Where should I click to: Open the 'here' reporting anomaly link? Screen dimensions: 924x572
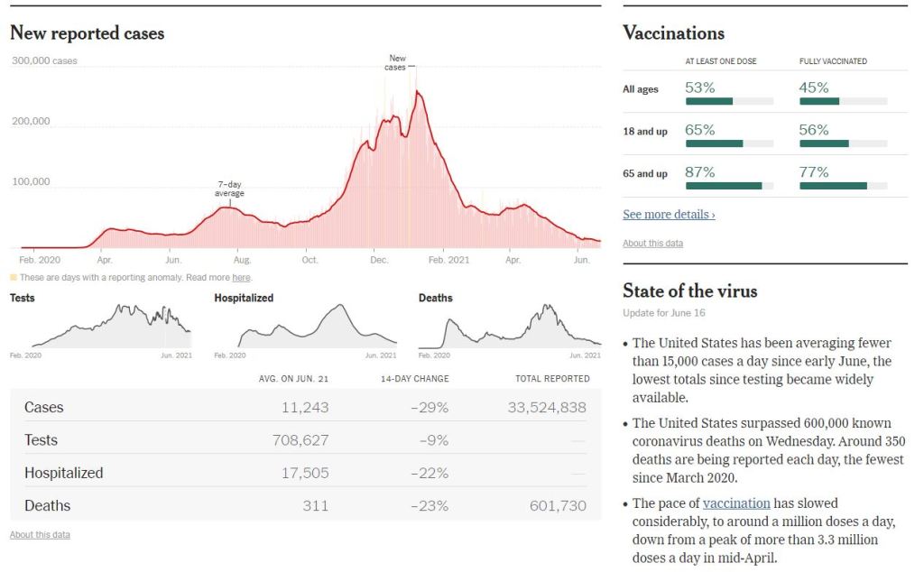point(241,278)
